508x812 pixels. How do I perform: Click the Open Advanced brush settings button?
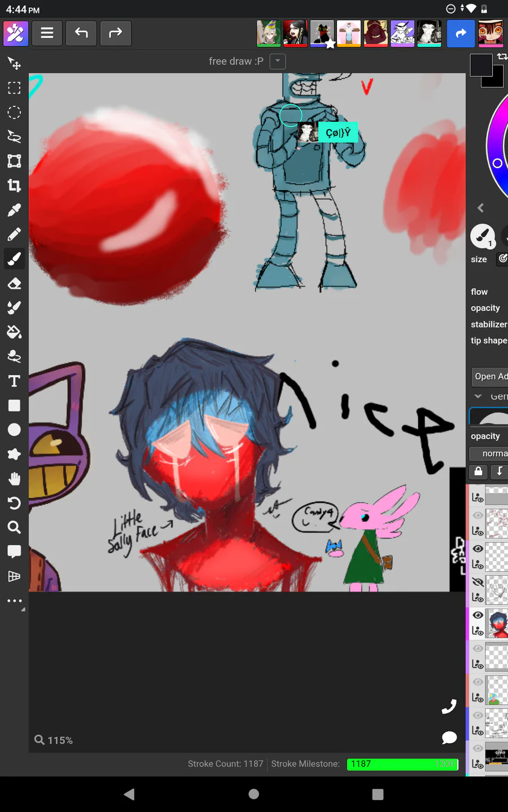pos(490,376)
